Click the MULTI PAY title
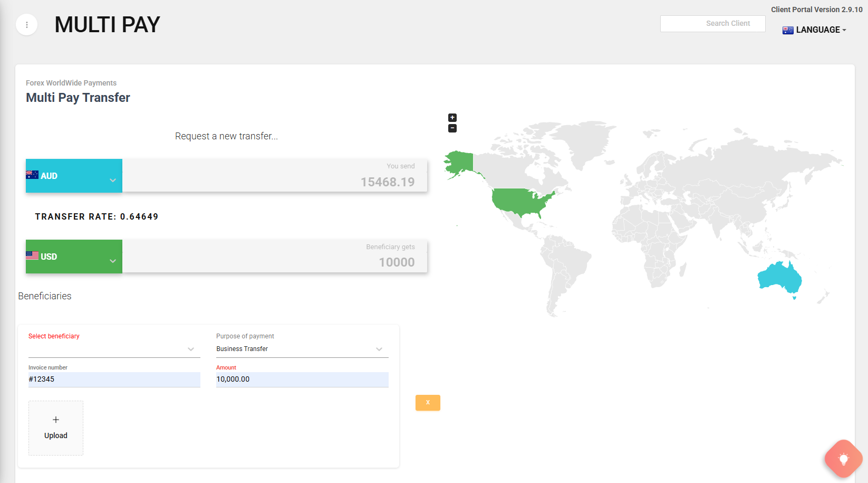This screenshot has height=483, width=868. click(107, 25)
